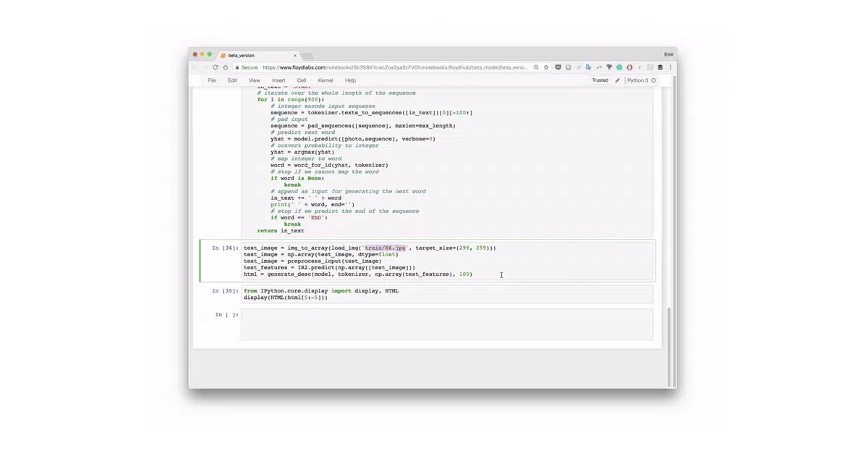This screenshot has height=456, width=868.
Task: Go forward in browser history
Action: click(205, 67)
